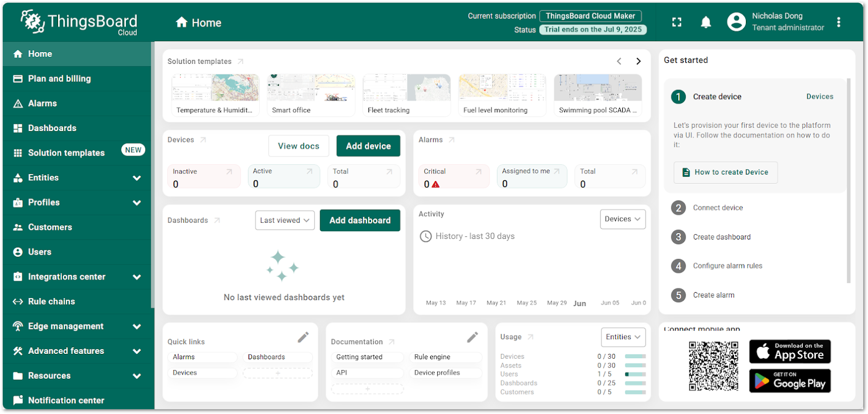Click the History clock icon
Image resolution: width=868 pixels, height=414 pixels.
point(426,236)
